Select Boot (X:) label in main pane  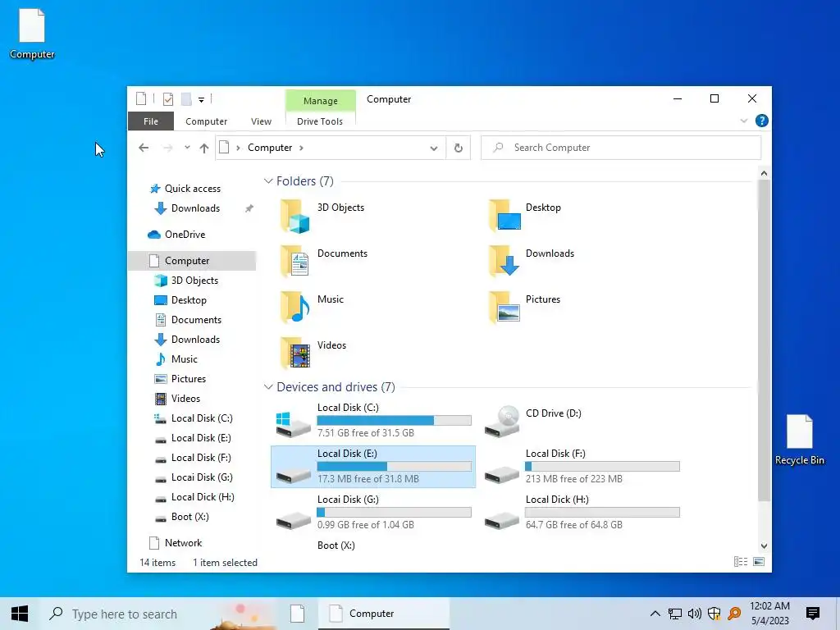(336, 546)
